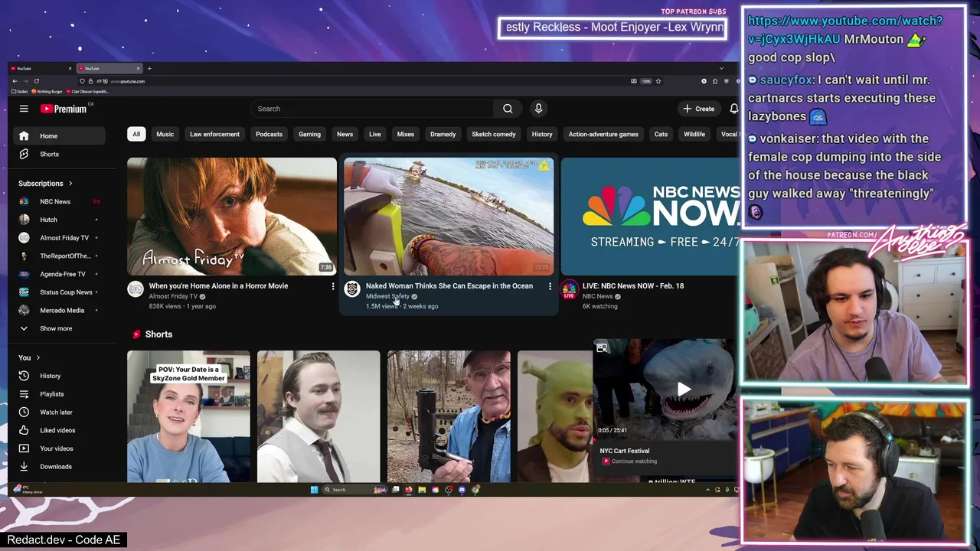Open the Dailies bookmarks folder
The image size is (980, 551).
click(19, 92)
